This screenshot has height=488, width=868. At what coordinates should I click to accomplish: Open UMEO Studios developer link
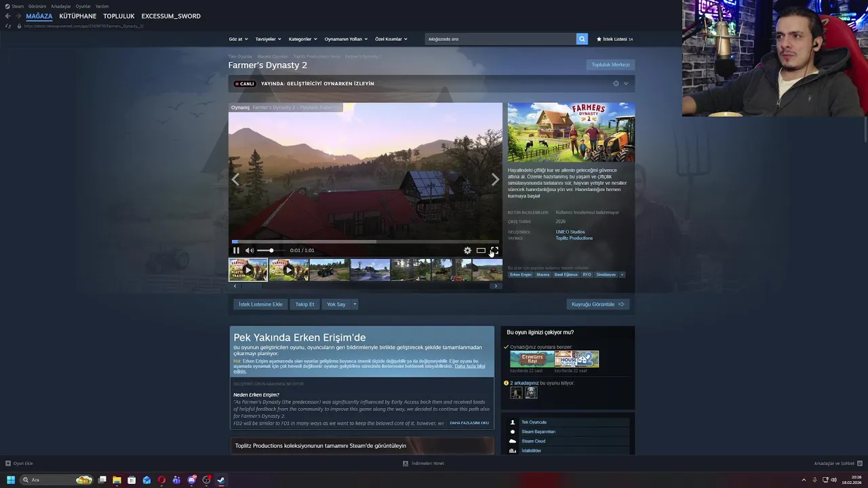pos(570,232)
